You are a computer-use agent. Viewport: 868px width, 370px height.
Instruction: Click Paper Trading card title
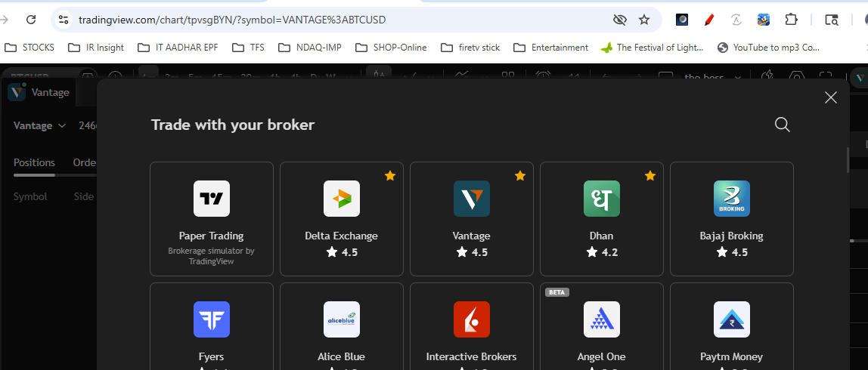point(212,236)
